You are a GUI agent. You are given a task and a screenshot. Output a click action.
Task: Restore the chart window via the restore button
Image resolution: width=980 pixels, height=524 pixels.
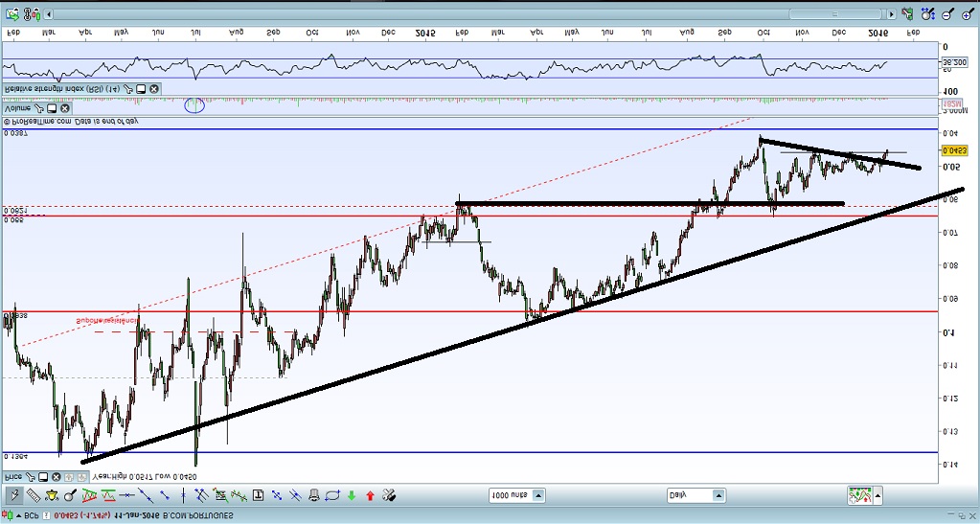click(962, 516)
